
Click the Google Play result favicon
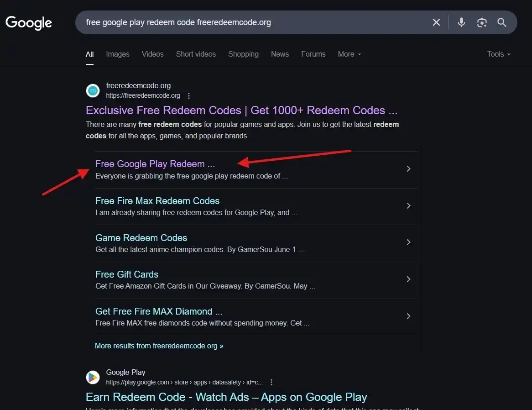[93, 377]
